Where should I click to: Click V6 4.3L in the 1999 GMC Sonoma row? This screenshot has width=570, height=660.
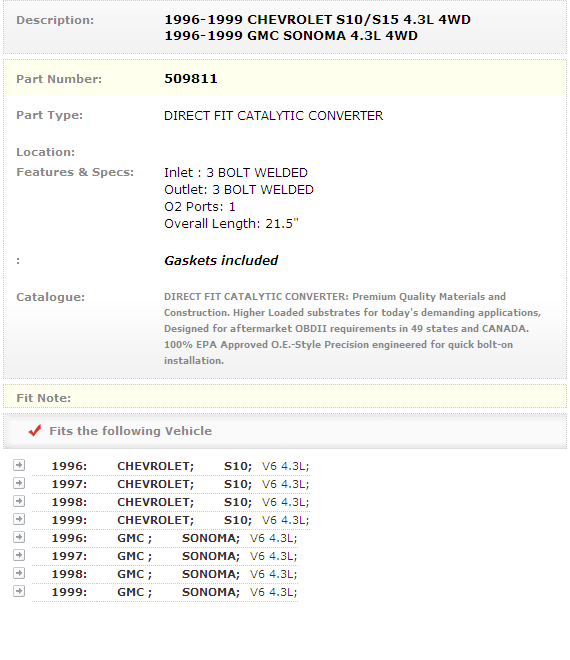273,592
